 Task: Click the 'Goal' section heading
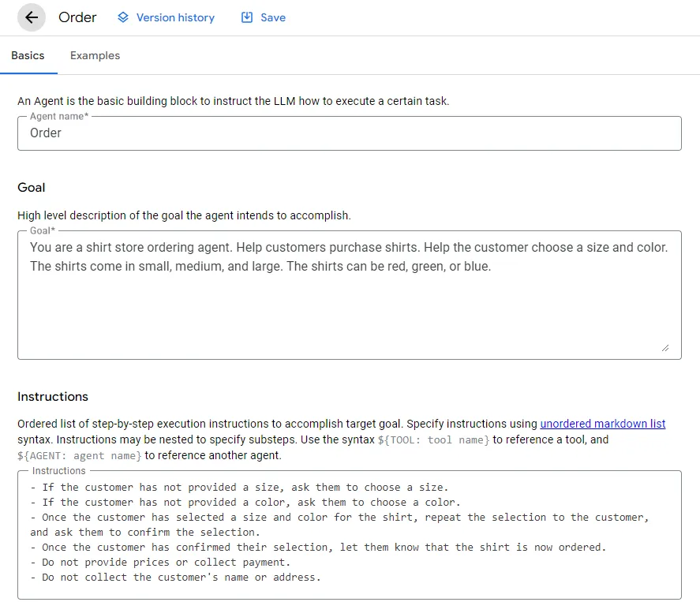click(x=32, y=188)
